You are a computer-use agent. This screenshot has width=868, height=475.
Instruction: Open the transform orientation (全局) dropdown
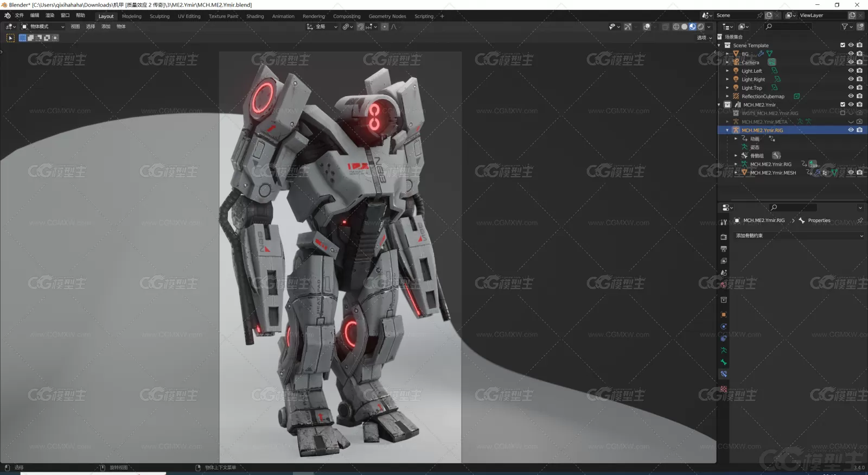[x=322, y=27]
